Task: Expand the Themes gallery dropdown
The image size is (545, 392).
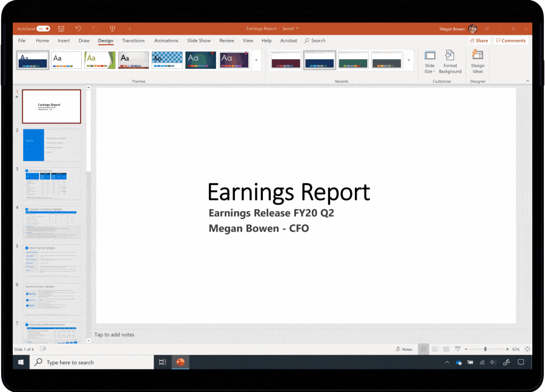Action: click(x=256, y=60)
